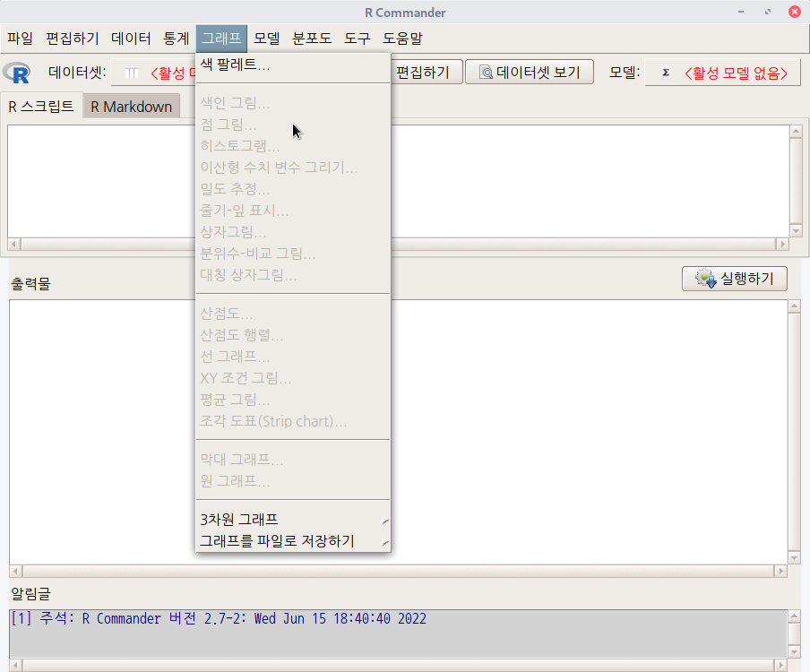Click output pane horizontal scroll right arrow
810x672 pixels.
click(780, 572)
